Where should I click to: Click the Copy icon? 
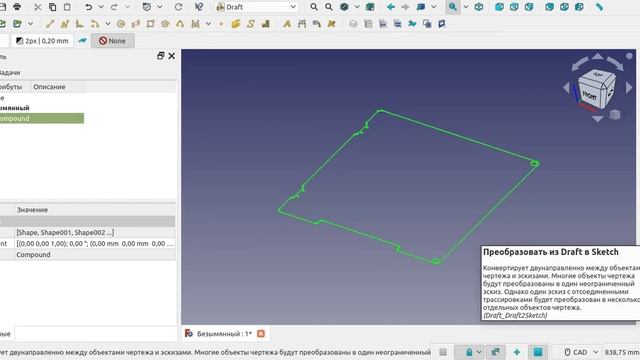[53, 7]
